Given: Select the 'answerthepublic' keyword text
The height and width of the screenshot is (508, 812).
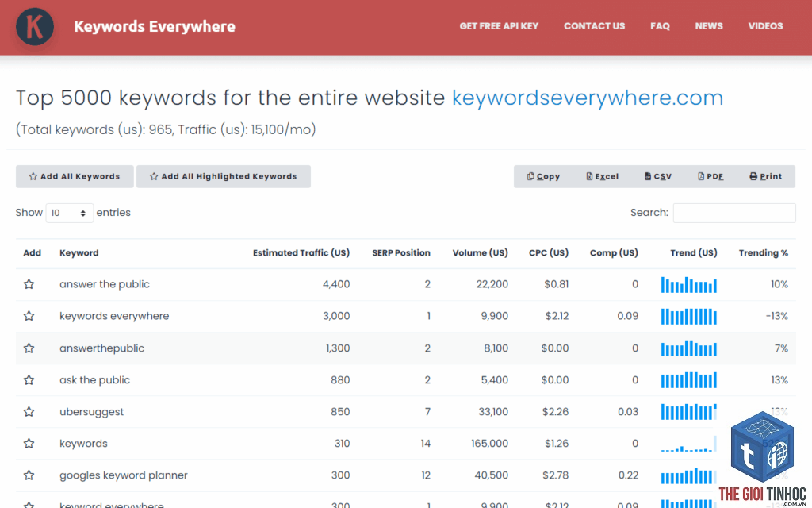Looking at the screenshot, I should pyautogui.click(x=101, y=348).
